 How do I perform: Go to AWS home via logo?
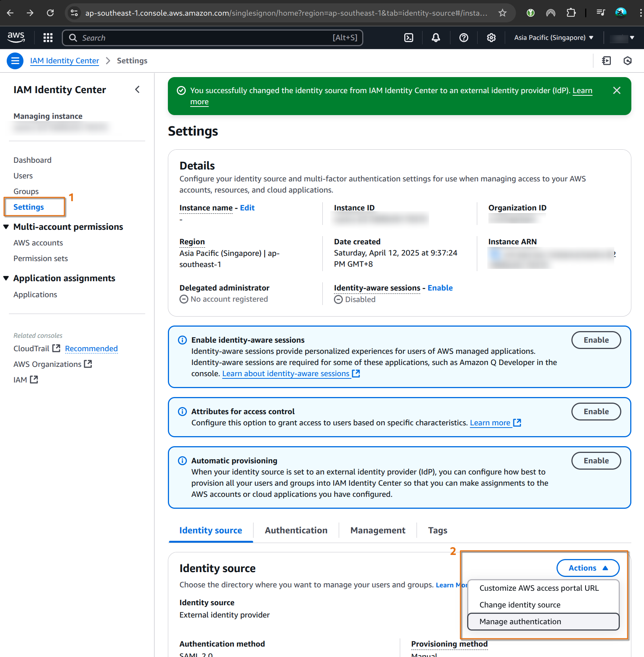[16, 37]
